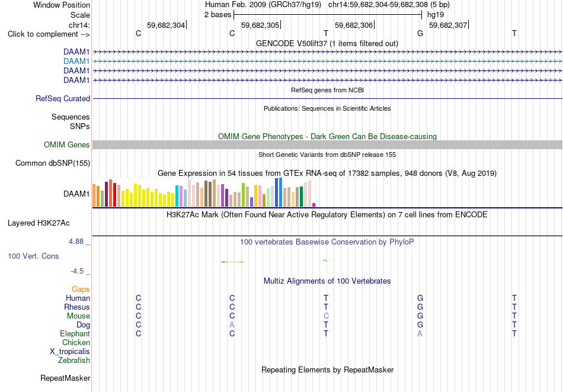The width and height of the screenshot is (563, 392).
Task: Click the SNPs track label
Action: (x=80, y=126)
